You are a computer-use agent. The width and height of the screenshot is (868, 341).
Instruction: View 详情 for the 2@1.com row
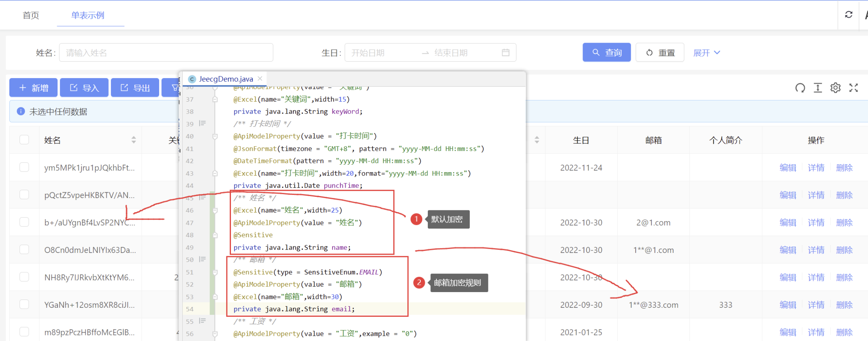(816, 223)
